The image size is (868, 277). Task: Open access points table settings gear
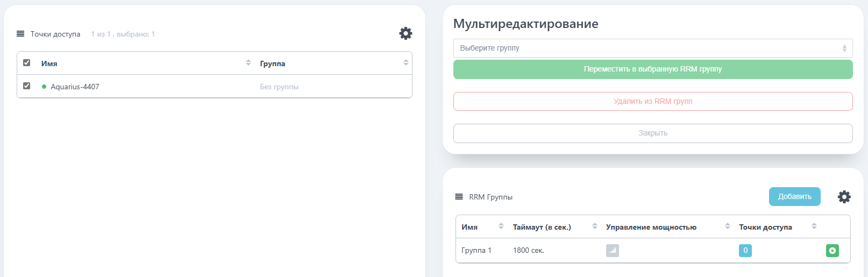[405, 33]
